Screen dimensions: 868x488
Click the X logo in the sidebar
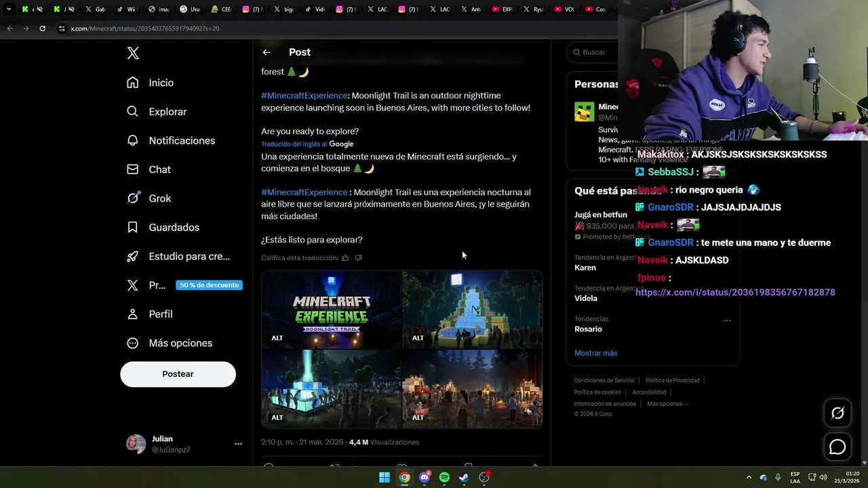point(133,54)
